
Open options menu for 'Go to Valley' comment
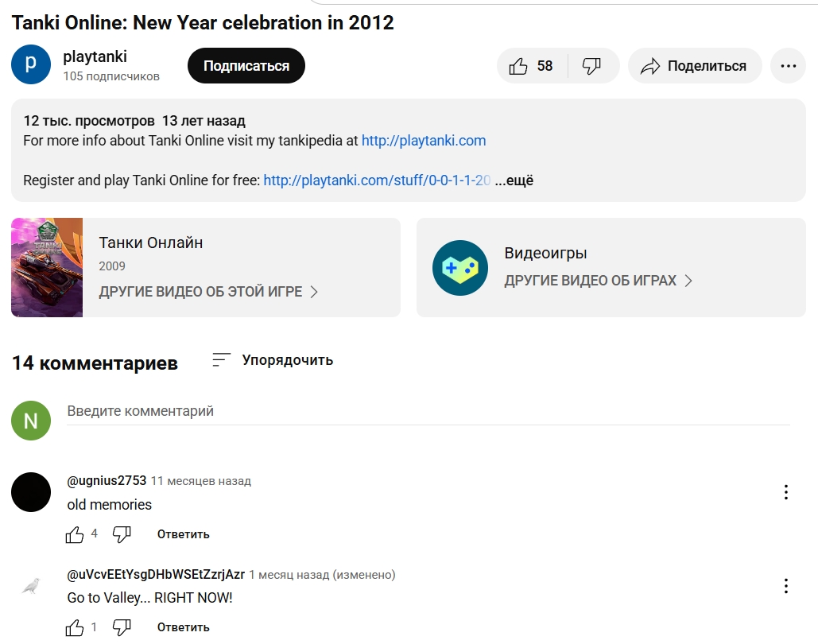785,586
